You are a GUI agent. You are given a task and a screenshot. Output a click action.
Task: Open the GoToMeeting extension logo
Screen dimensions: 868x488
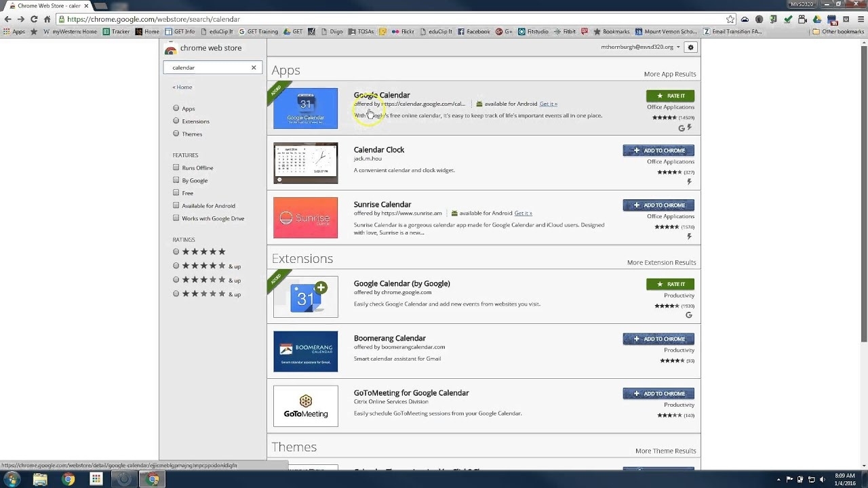point(305,406)
